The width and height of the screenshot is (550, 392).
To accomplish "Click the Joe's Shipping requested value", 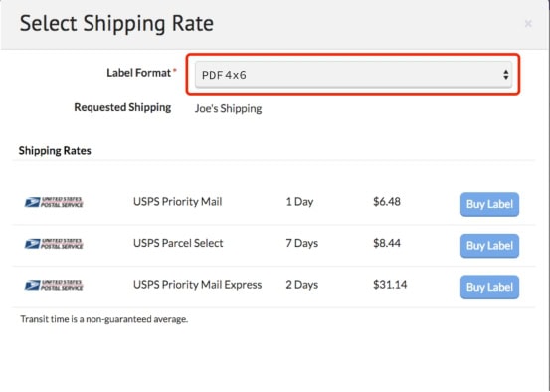I will [228, 108].
